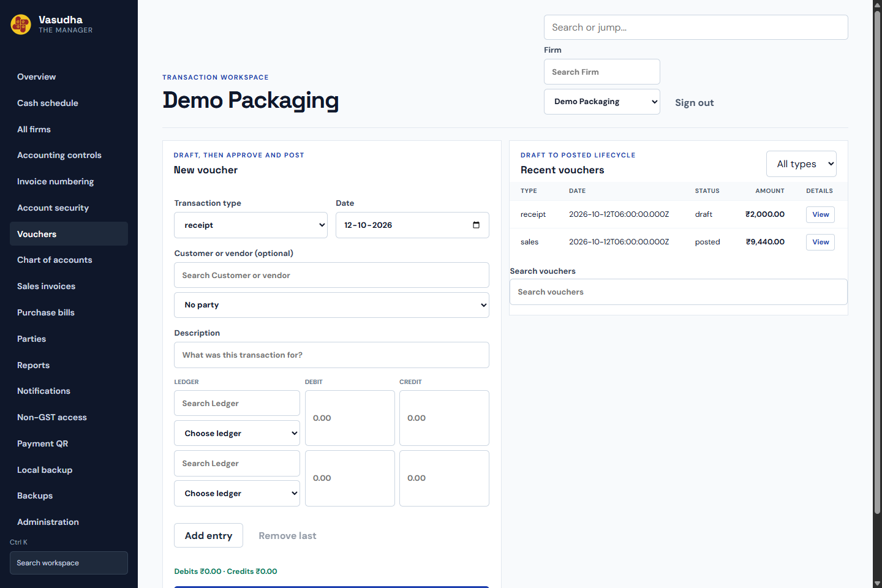Click the Add entry button

[x=208, y=535]
